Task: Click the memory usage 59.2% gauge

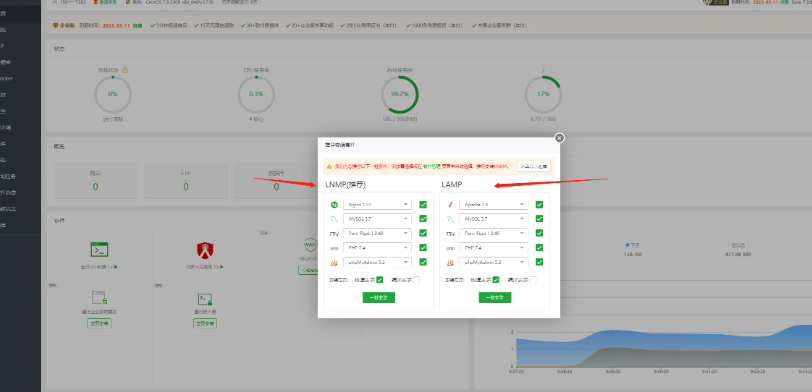Action: point(399,95)
